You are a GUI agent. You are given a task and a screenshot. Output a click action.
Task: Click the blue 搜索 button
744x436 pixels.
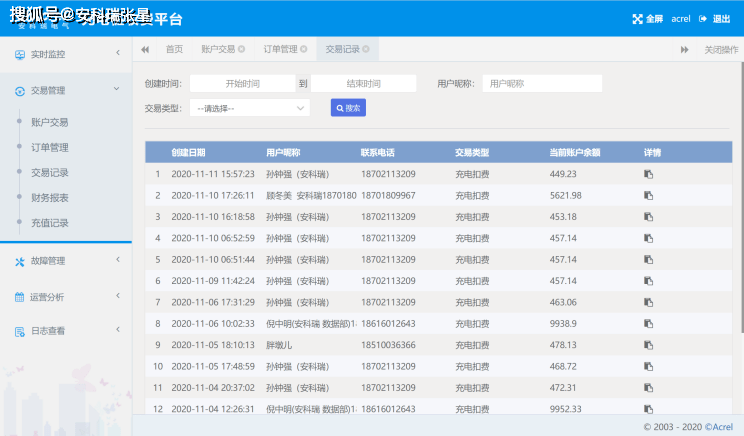pos(348,108)
